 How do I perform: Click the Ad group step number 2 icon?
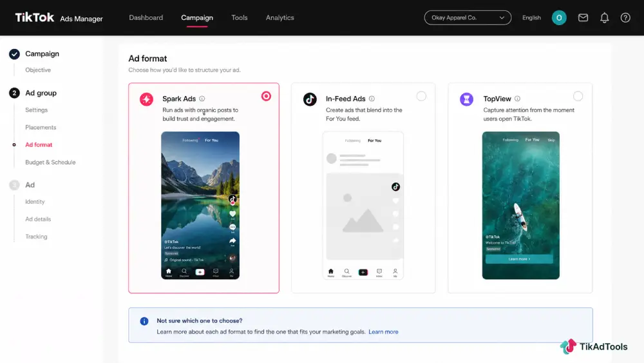(14, 93)
